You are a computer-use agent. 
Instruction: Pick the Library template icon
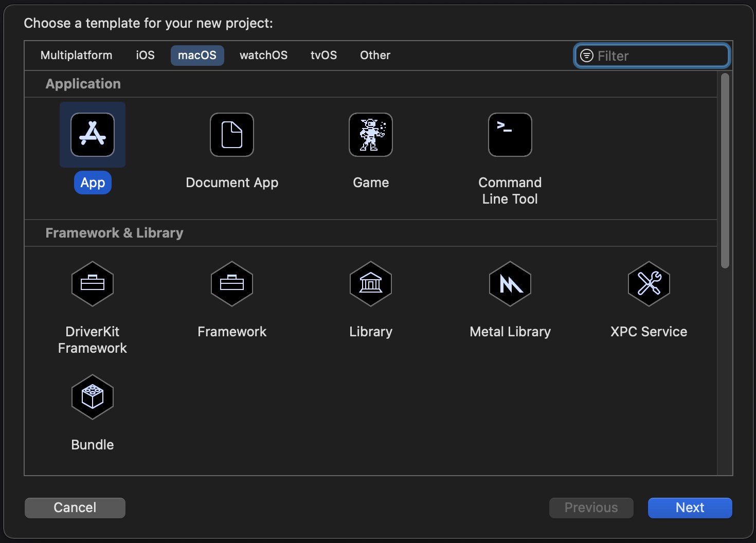371,284
